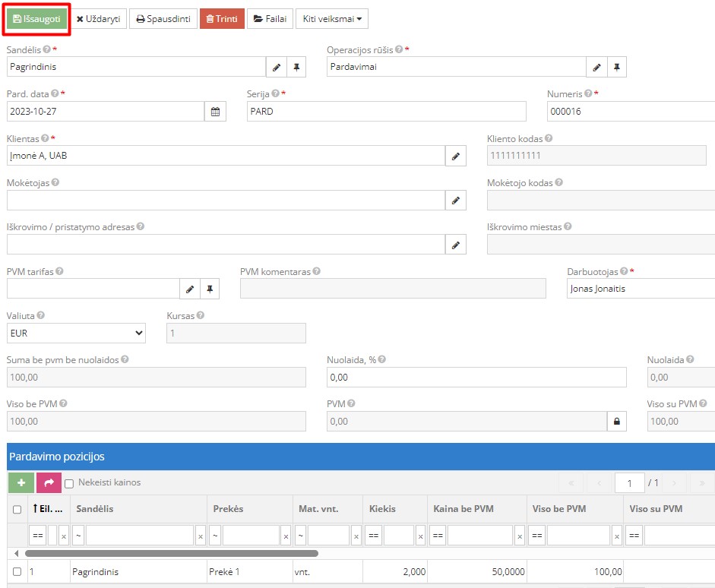Enable the Nekeisti kainos checkbox
The height and width of the screenshot is (588, 715).
coord(69,483)
